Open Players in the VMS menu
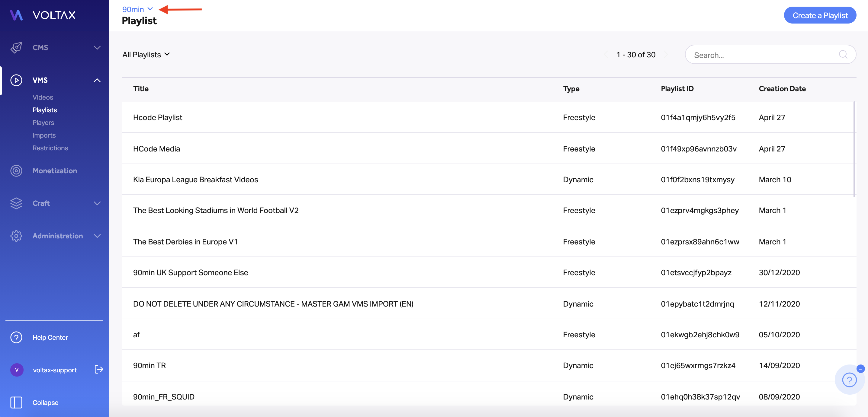 [x=43, y=123]
